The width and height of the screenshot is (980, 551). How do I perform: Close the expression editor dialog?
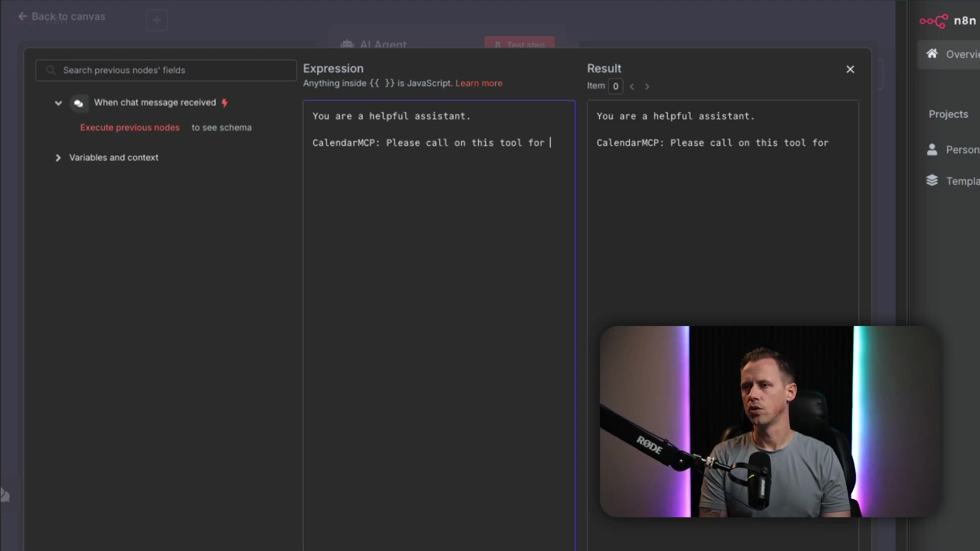click(850, 69)
